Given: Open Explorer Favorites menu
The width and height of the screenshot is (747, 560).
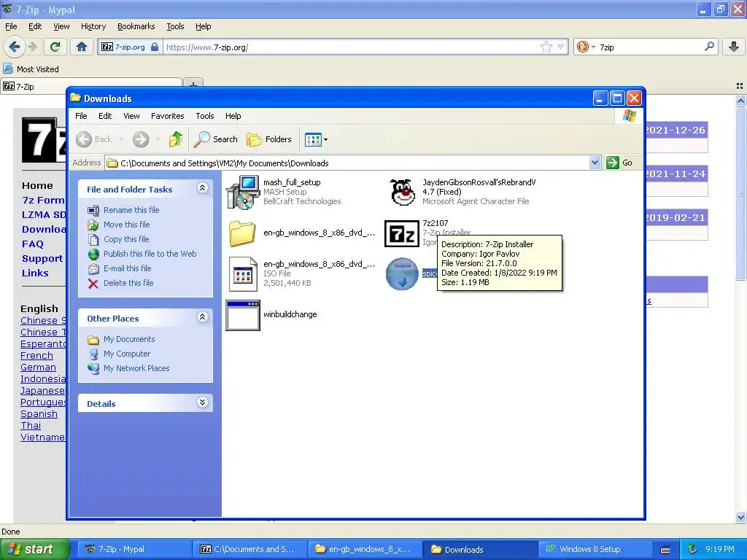Looking at the screenshot, I should tap(167, 116).
